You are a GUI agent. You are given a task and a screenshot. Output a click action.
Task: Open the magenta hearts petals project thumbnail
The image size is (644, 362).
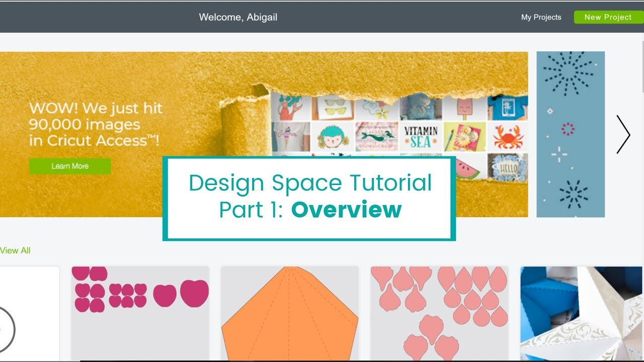click(x=140, y=313)
